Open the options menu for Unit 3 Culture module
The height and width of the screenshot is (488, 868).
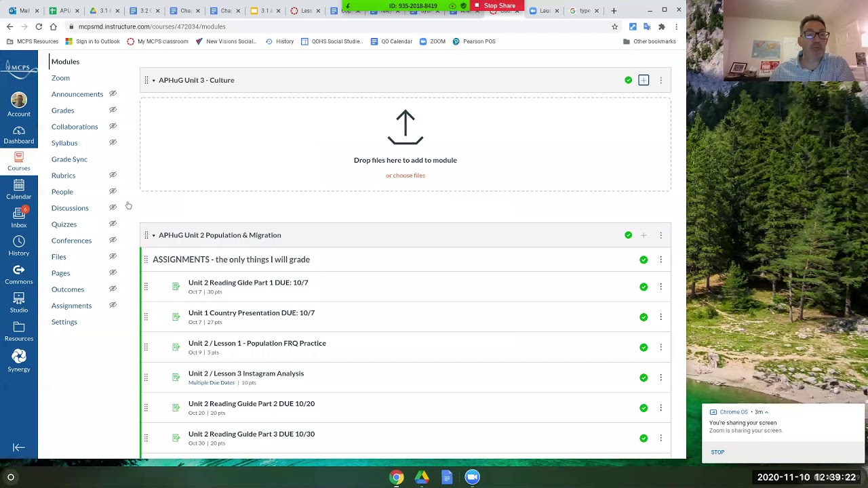660,81
